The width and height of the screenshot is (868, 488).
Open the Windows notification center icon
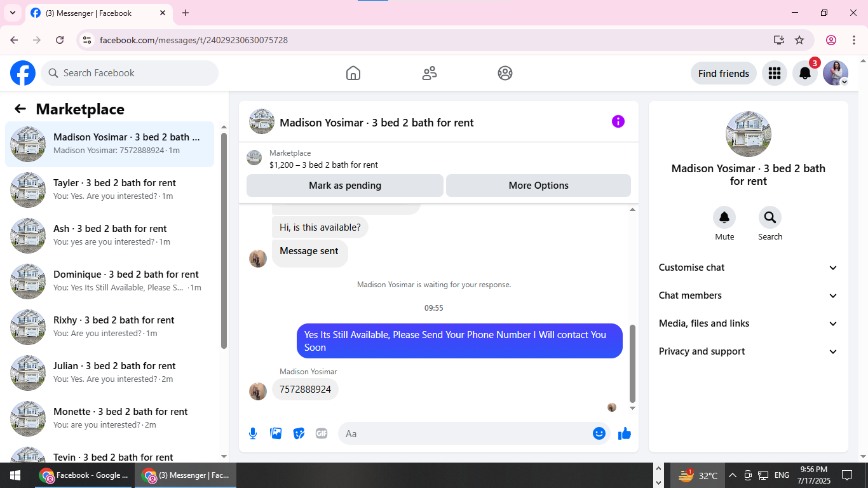[x=847, y=475]
